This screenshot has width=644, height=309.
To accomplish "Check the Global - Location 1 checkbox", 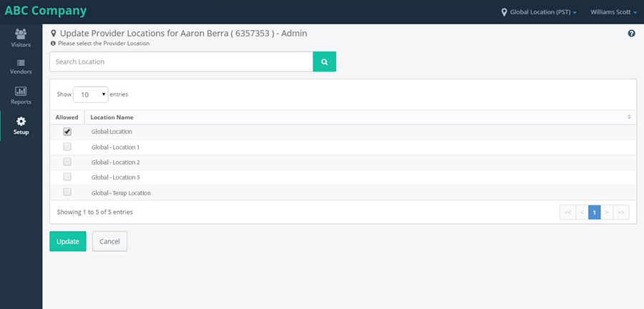I will tap(67, 147).
